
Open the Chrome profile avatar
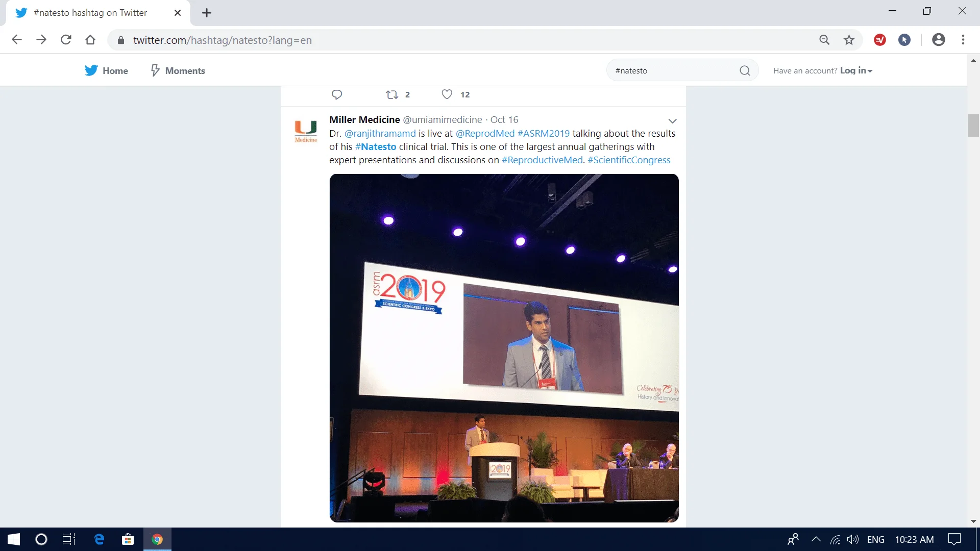(939, 40)
